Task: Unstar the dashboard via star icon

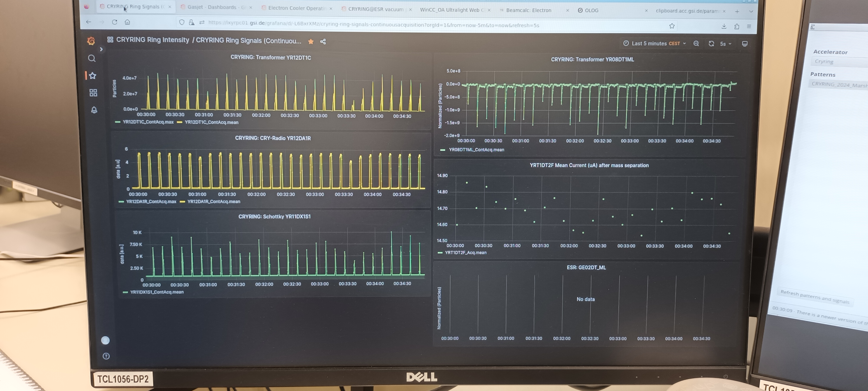Action: (311, 41)
